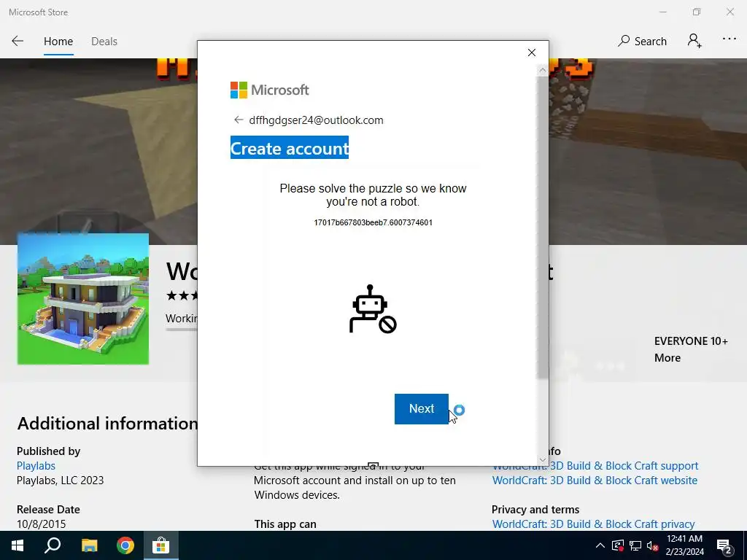
Task: Click the email address dffhgdgser24@outlook.com
Action: (x=316, y=120)
